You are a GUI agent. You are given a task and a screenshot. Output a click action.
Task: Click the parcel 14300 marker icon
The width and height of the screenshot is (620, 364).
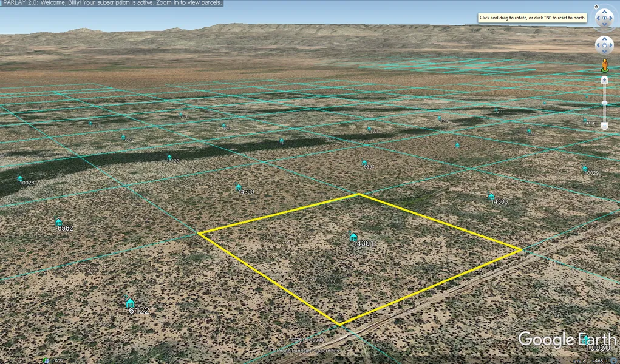[239, 187]
